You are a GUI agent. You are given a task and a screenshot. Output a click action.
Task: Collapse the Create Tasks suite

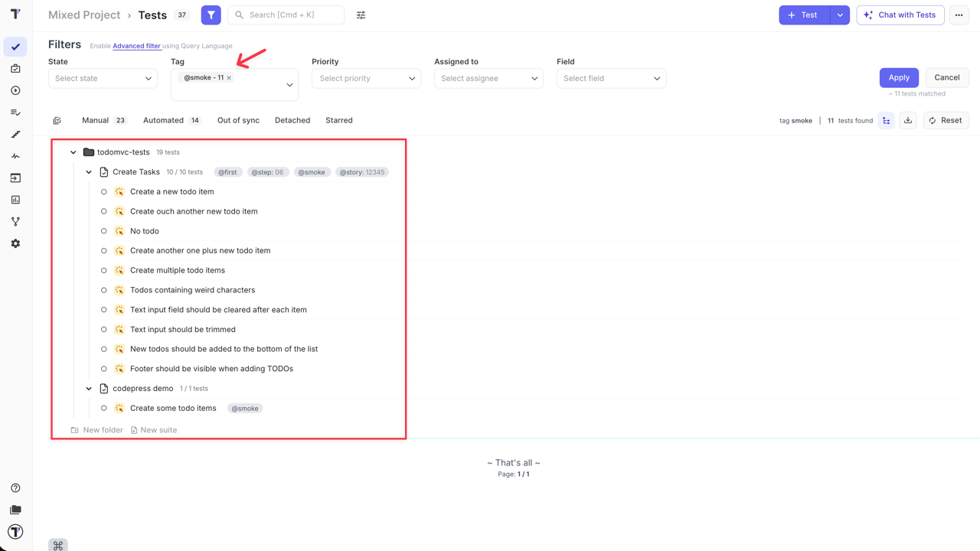(88, 171)
